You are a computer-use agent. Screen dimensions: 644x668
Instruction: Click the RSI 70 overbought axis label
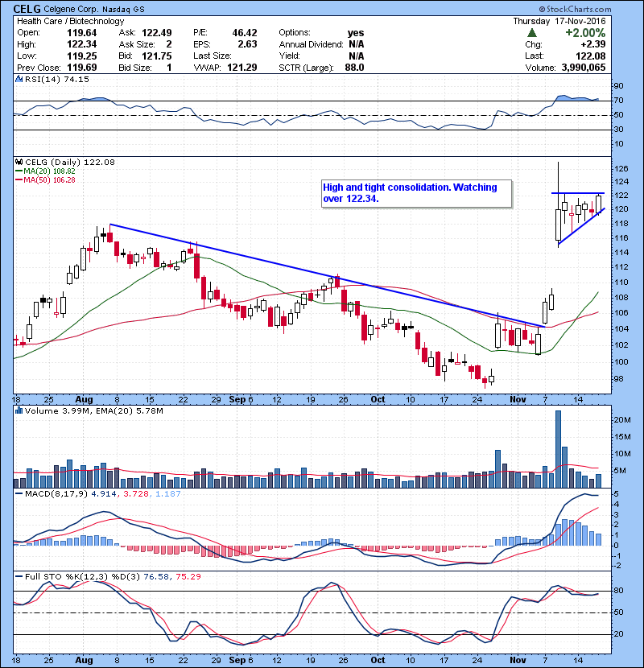[x=619, y=101]
